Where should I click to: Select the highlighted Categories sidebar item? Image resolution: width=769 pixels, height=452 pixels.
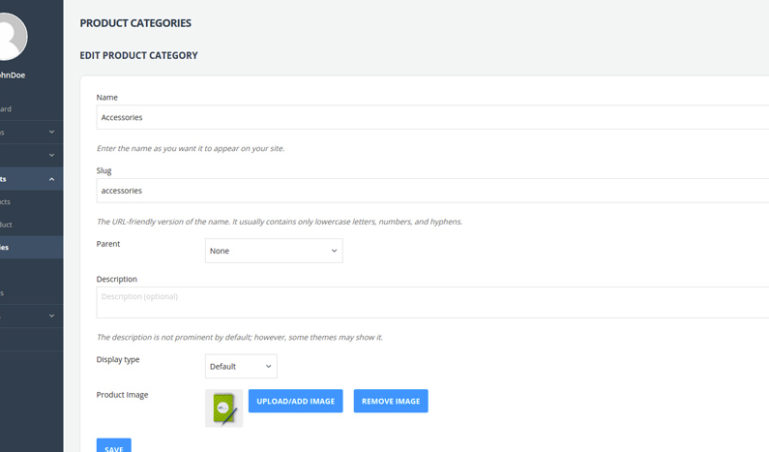click(x=20, y=247)
